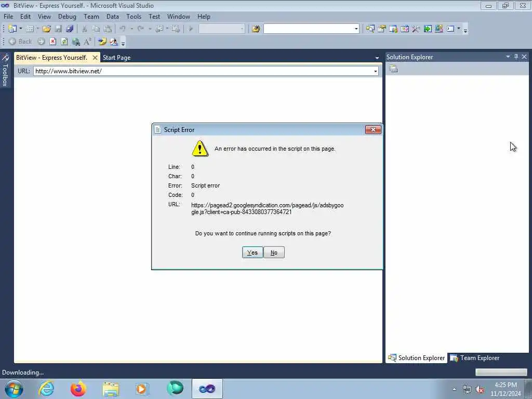This screenshot has width=532, height=399.
Task: Open the Toolbox wrench-and-hammer toolbar icon
Action: coord(416,29)
